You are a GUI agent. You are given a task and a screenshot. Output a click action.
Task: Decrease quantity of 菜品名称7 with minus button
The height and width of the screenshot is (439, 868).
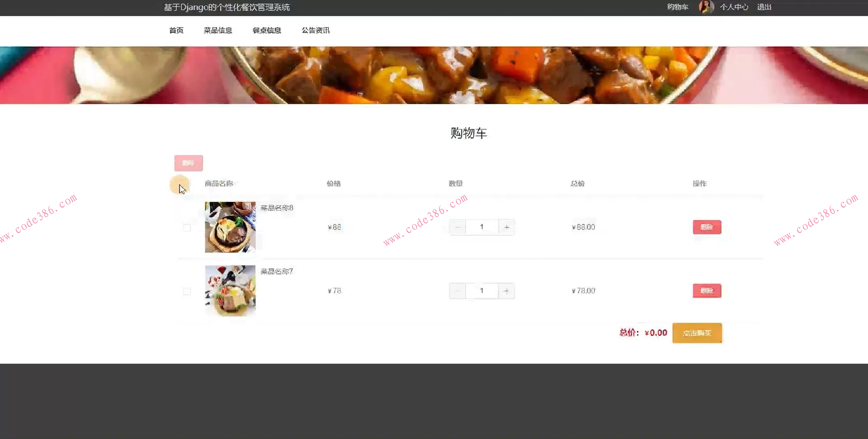tap(458, 291)
